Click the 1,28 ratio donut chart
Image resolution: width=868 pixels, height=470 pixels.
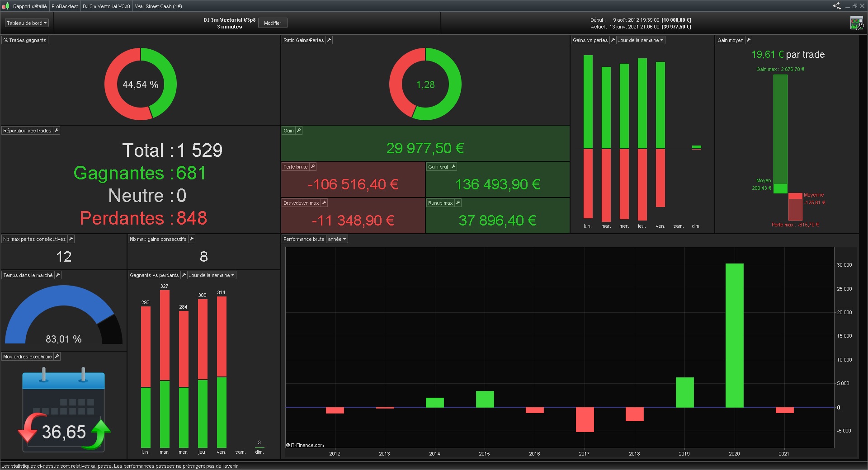(425, 85)
